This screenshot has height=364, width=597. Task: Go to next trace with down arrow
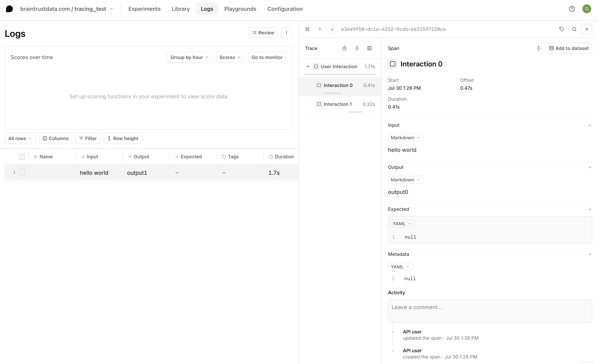pos(332,29)
